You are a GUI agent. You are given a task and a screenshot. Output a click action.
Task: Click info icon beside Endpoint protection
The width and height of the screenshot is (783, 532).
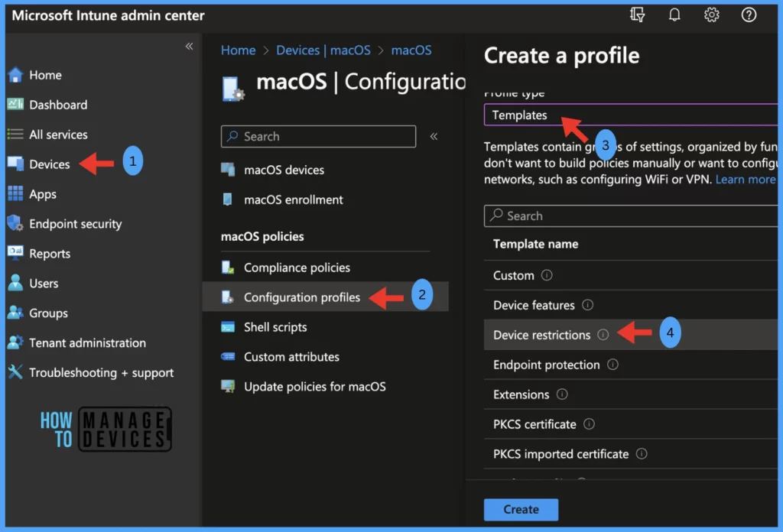click(612, 365)
